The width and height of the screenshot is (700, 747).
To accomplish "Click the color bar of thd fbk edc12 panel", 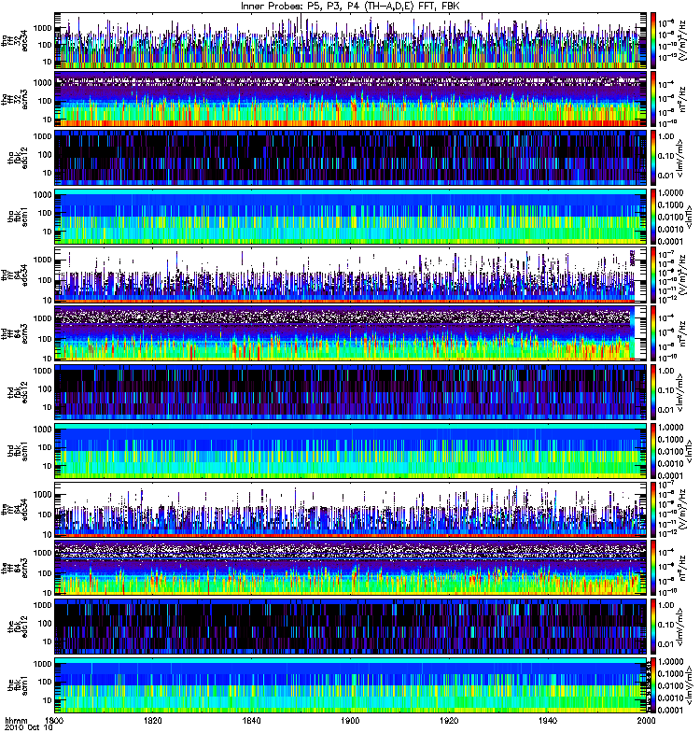I will tap(652, 392).
